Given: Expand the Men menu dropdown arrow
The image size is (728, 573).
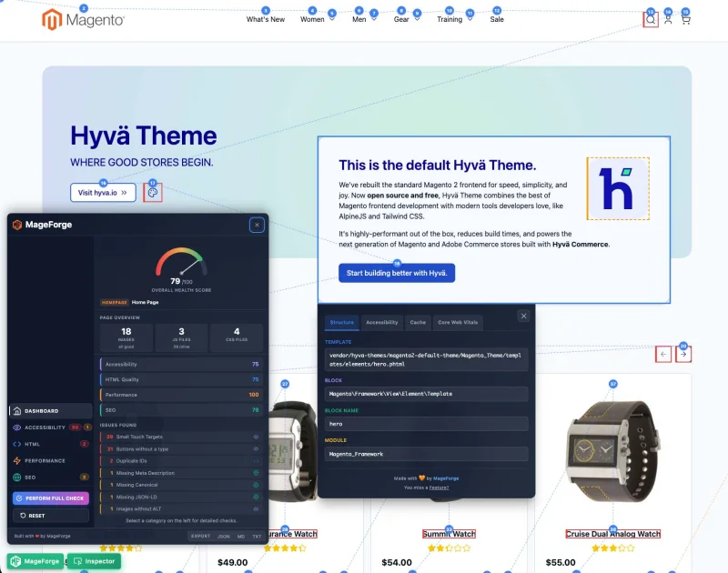Looking at the screenshot, I should (374, 19).
